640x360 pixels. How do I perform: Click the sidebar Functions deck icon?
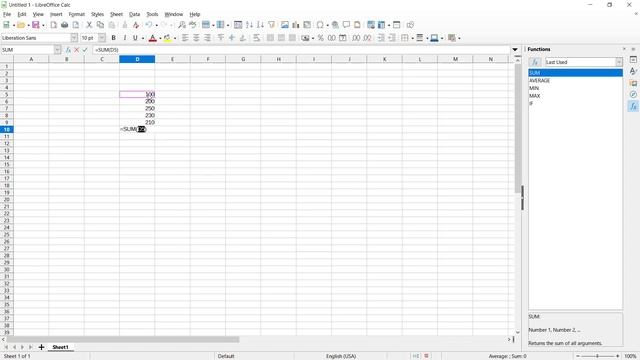tap(633, 106)
